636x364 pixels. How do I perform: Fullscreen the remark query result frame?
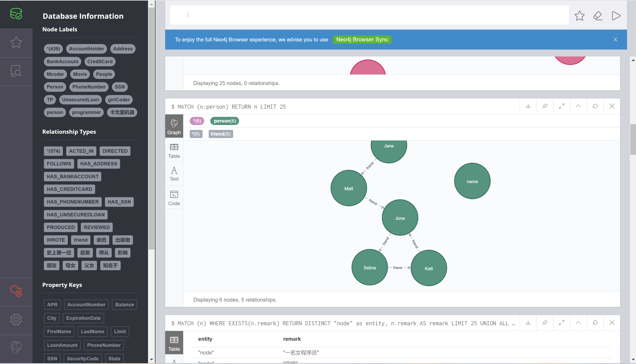562,323
